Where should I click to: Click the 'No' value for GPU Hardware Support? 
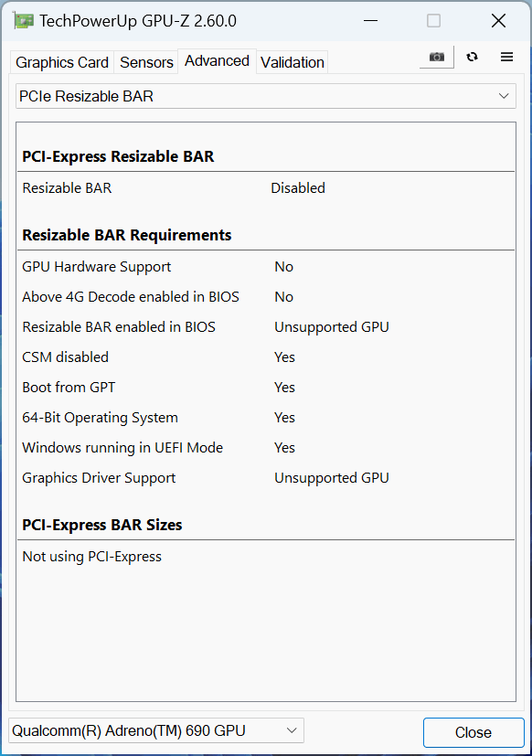click(x=284, y=267)
